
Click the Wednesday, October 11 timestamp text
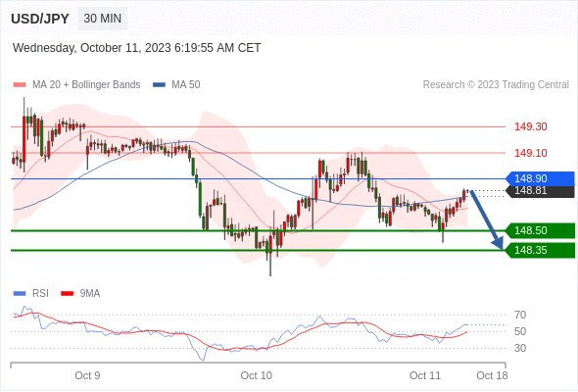pyautogui.click(x=137, y=48)
